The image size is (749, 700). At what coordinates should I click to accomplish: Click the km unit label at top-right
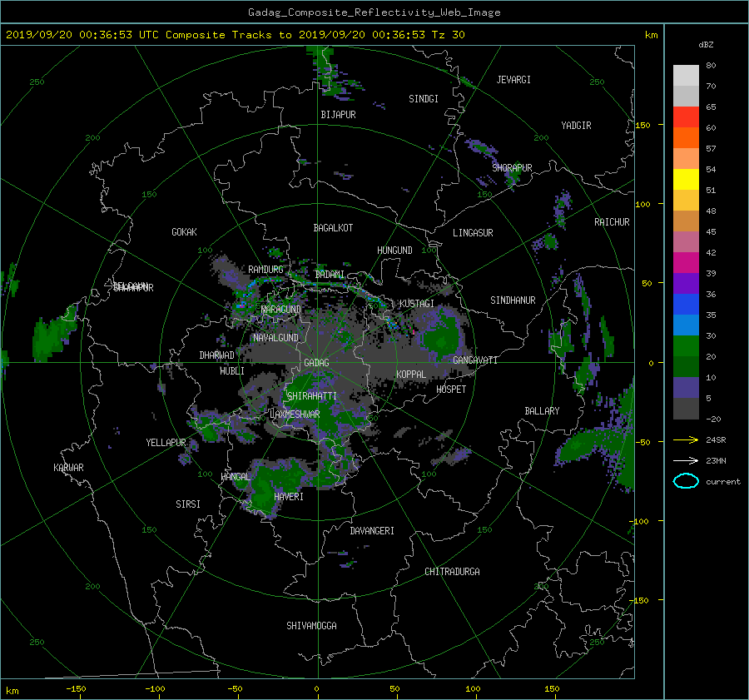pyautogui.click(x=651, y=35)
